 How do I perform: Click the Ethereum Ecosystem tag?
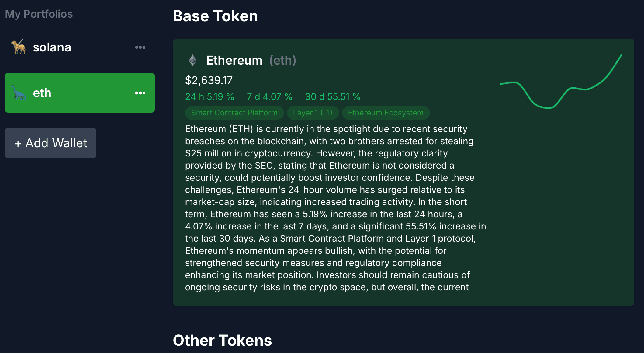[386, 113]
